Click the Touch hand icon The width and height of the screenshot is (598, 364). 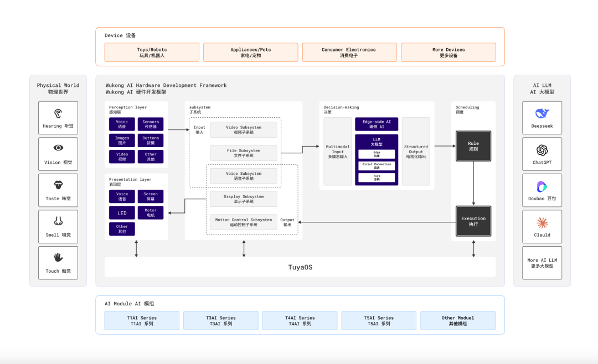pos(58,257)
